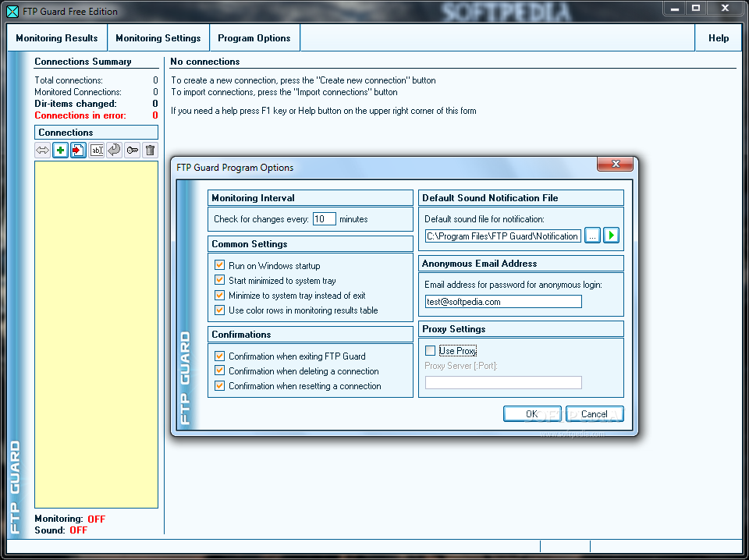Screen dimensions: 749x560
Task: Close the FTP Guard Program Options dialog
Action: [x=616, y=164]
